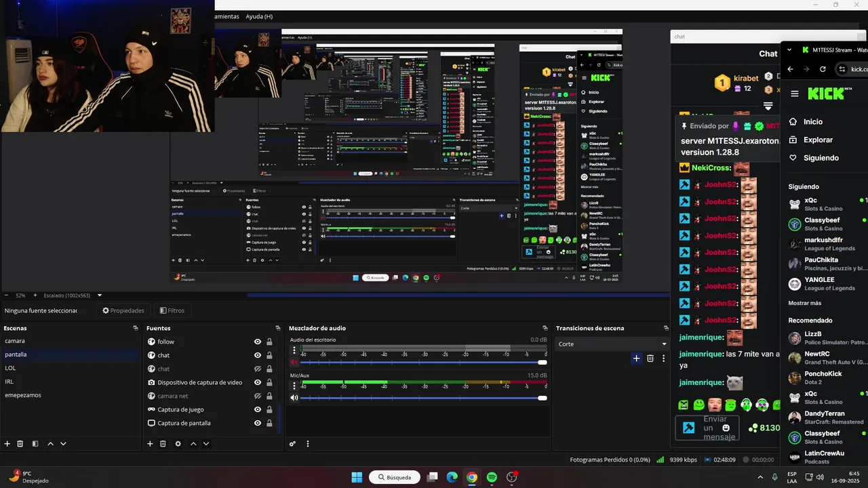Remove the selected scene using the Escenas trash icon
The image size is (868, 488).
click(x=20, y=444)
